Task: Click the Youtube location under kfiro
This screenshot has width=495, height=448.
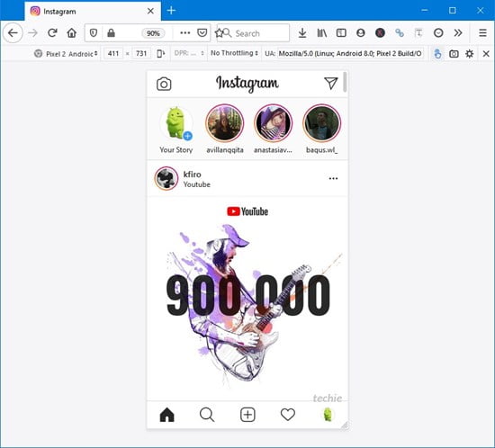Action: pyautogui.click(x=197, y=184)
